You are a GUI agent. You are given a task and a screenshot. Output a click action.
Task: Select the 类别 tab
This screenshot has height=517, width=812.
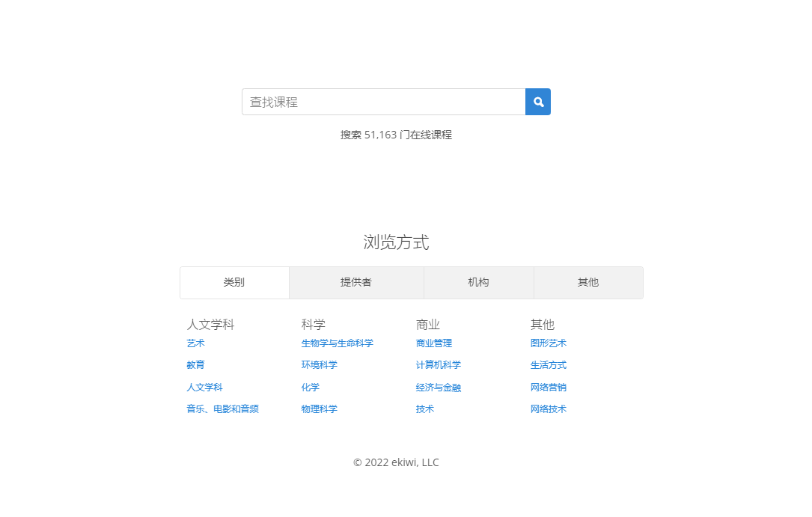(x=234, y=283)
